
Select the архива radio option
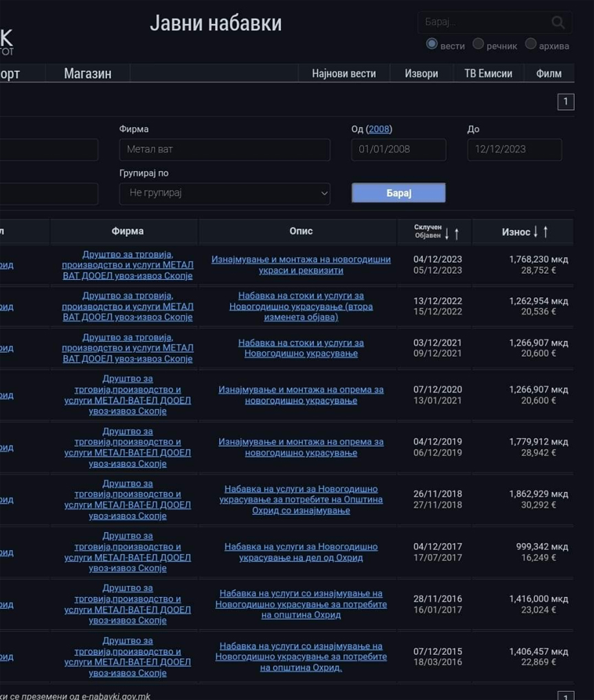[x=531, y=44]
